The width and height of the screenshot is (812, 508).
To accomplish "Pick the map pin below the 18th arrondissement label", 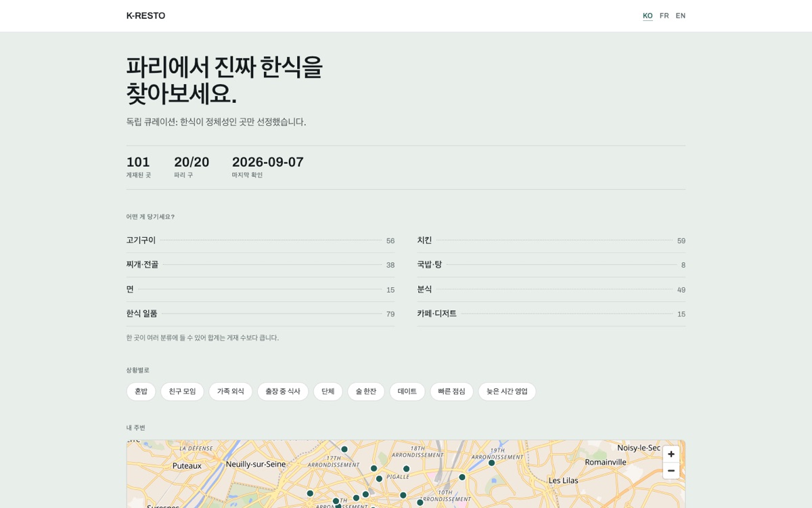I will coord(407,469).
